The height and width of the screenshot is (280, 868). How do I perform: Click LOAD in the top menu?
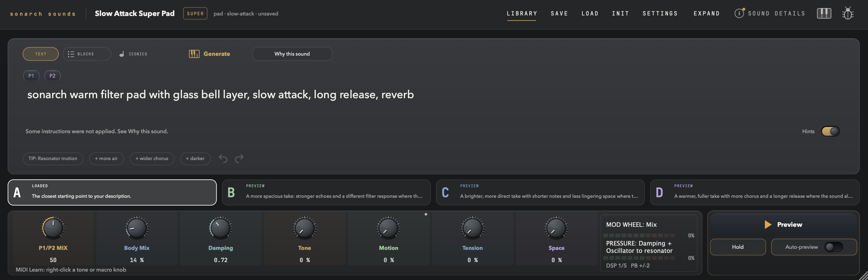click(x=590, y=14)
